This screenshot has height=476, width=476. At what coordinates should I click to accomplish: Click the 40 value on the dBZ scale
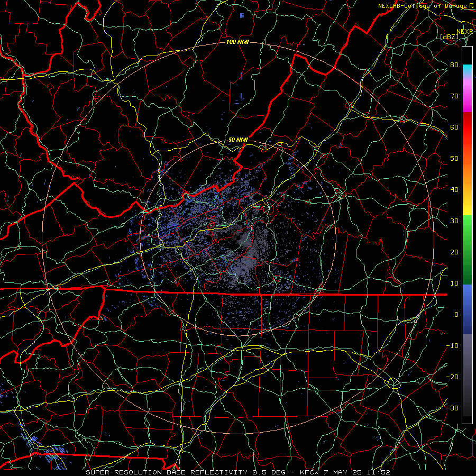click(454, 189)
